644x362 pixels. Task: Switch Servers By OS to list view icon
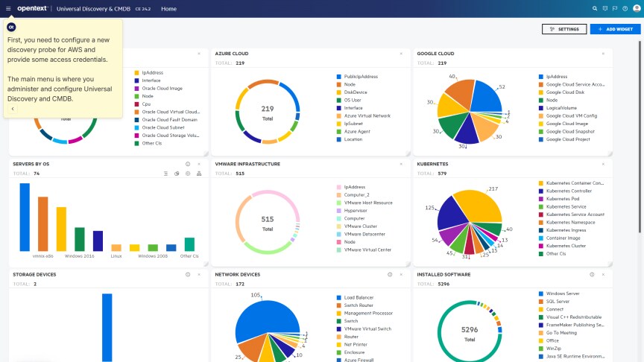(166, 174)
